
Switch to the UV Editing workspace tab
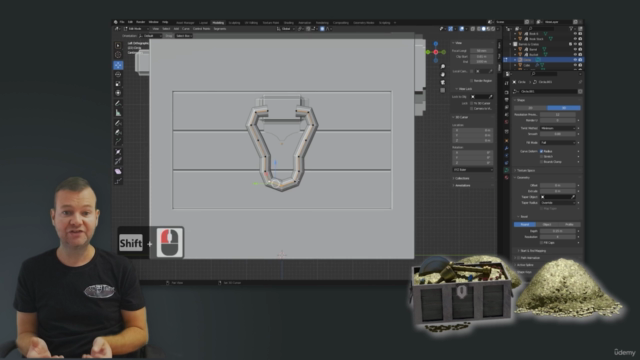point(251,23)
